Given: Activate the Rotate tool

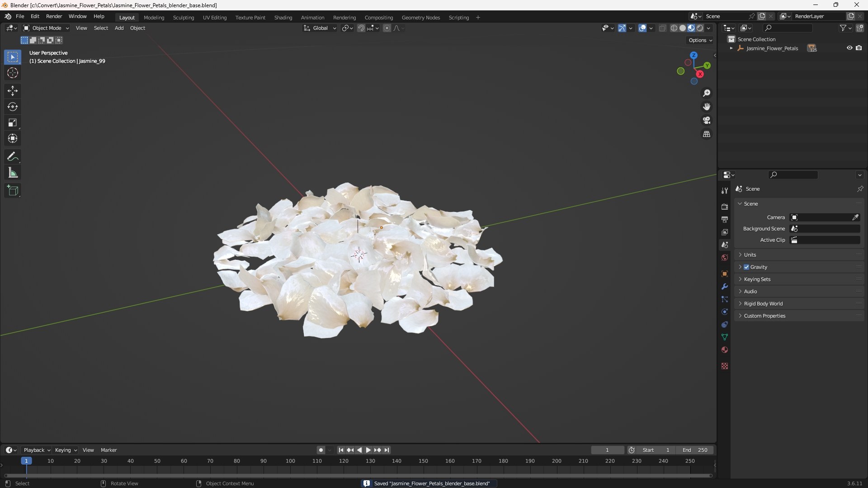Looking at the screenshot, I should tap(13, 107).
